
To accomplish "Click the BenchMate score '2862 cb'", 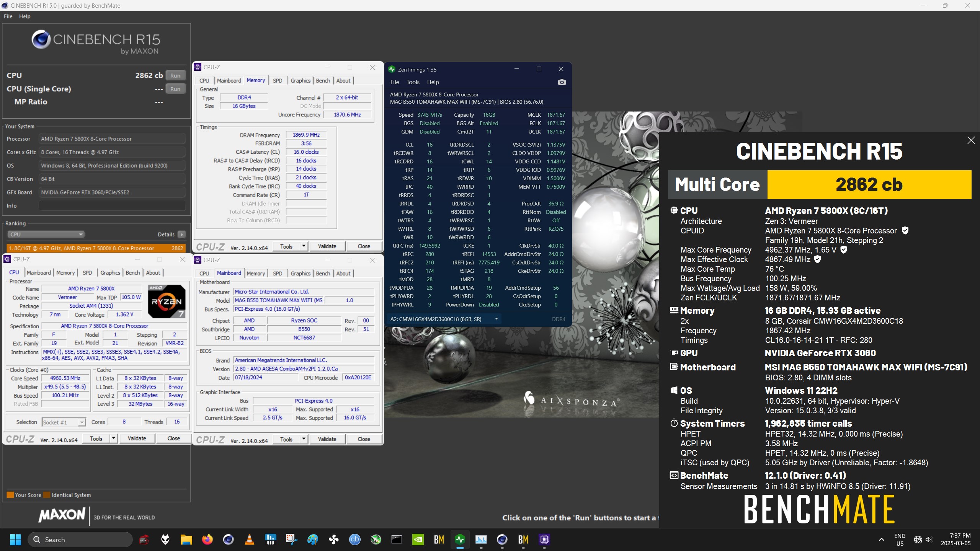I will tap(869, 184).
